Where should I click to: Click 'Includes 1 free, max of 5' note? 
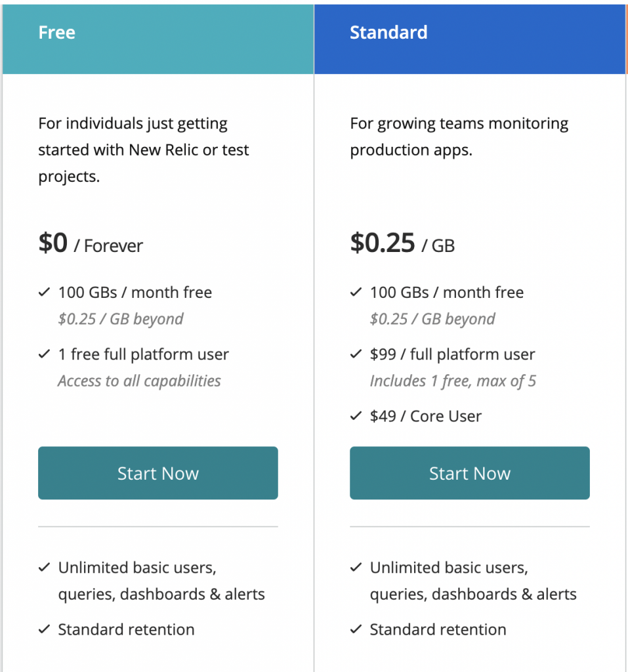point(453,381)
